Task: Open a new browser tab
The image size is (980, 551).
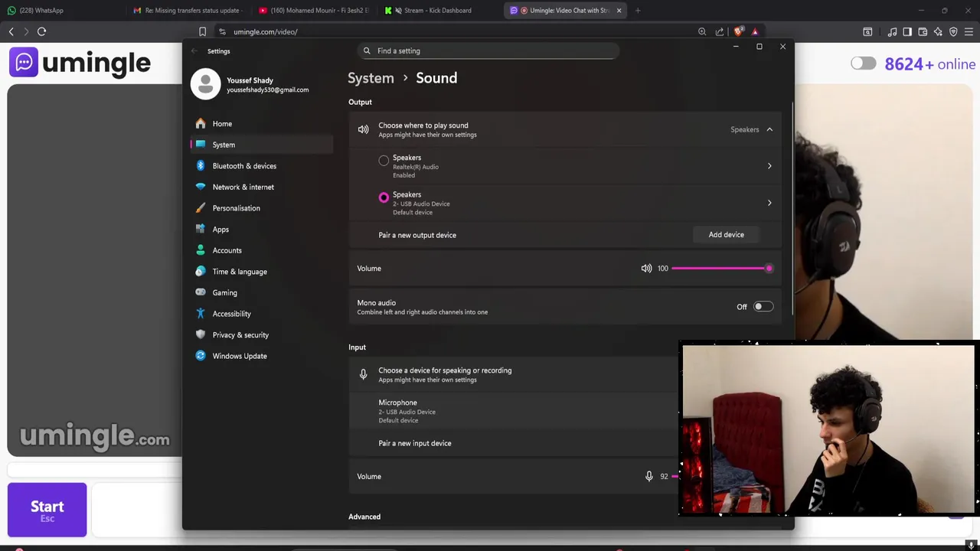Action: (638, 11)
